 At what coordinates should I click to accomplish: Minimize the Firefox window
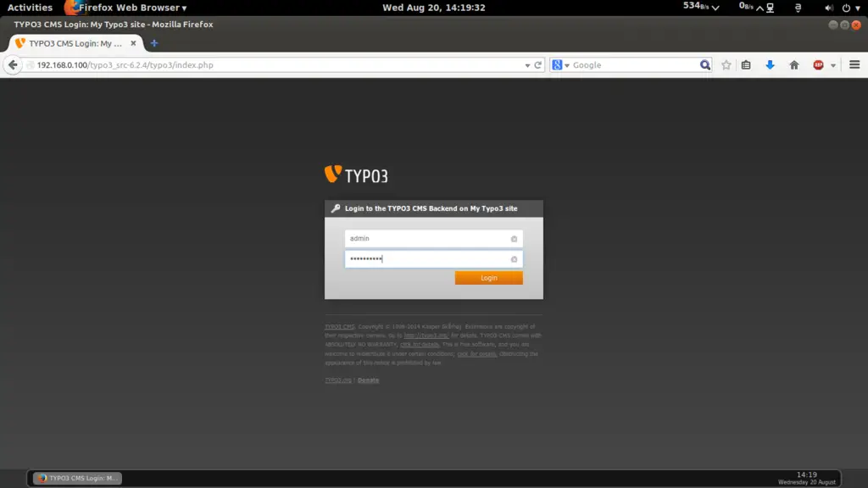point(832,25)
